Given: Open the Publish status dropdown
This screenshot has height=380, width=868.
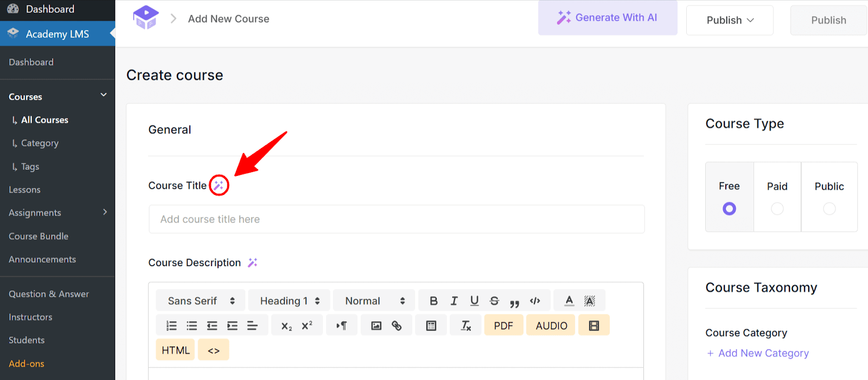Looking at the screenshot, I should pos(730,20).
